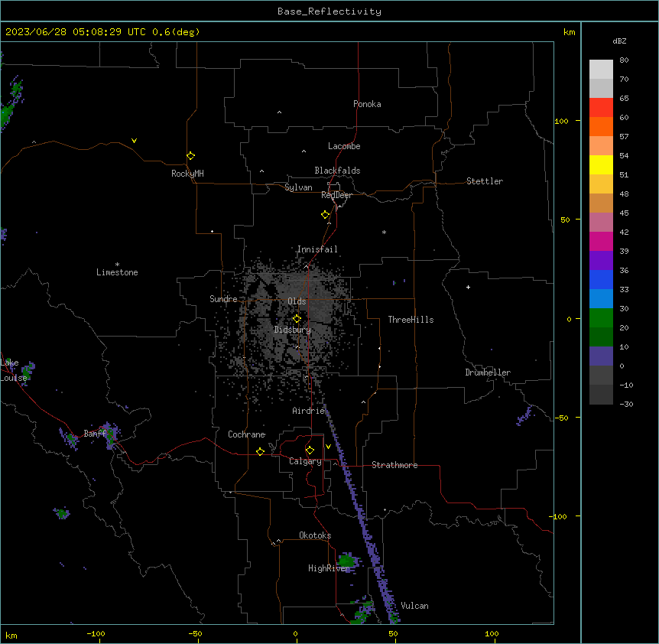
Task: Click the -100 tick on bottom axis
Action: point(96,633)
